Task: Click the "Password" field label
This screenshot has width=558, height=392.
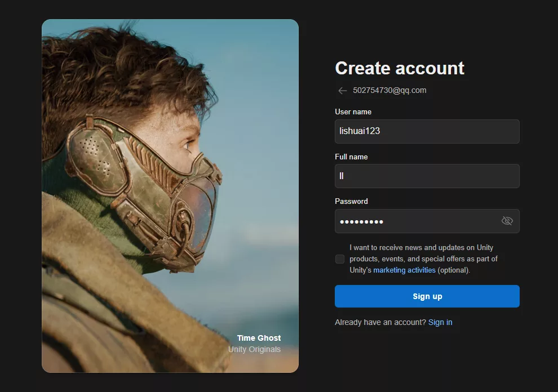Action: pyautogui.click(x=351, y=202)
